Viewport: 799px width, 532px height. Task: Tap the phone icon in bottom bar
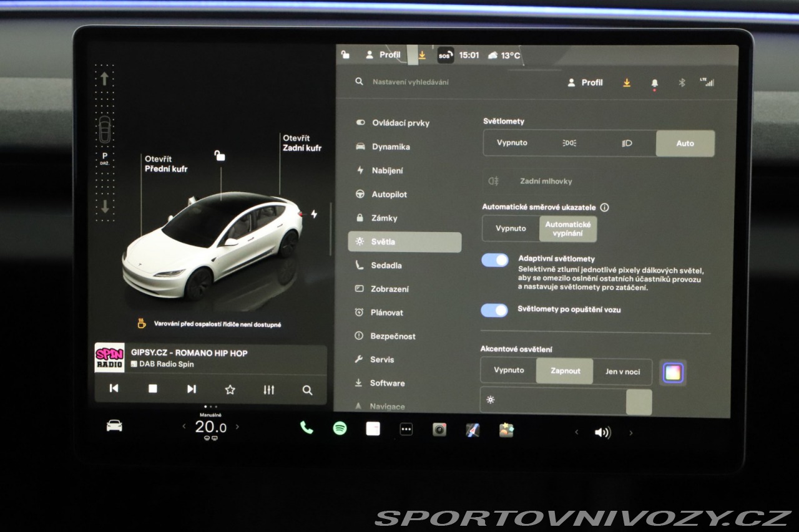[306, 427]
